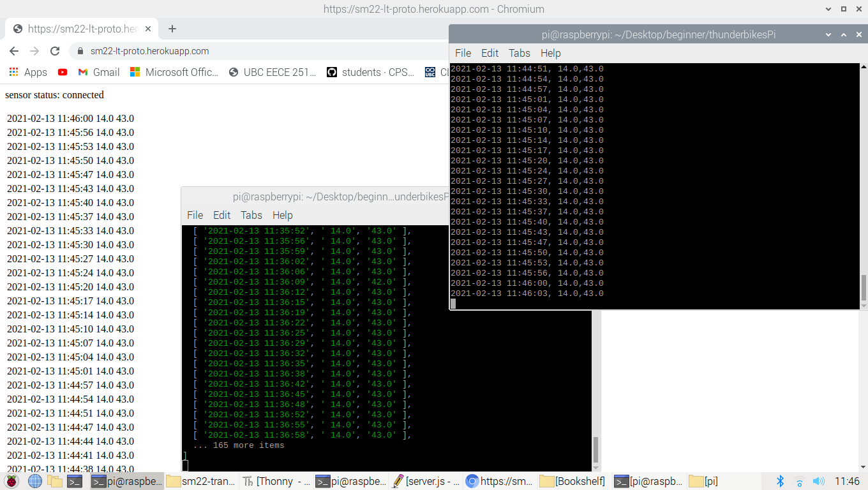Viewport: 868px width, 490px height.
Task: Open a new browser tab
Action: click(x=172, y=29)
